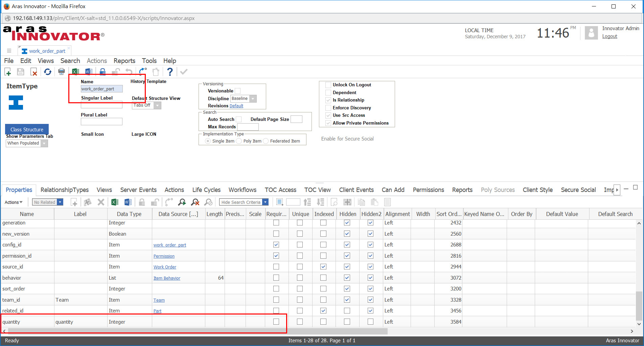Open the File menu
This screenshot has width=644, height=346.
coord(9,61)
